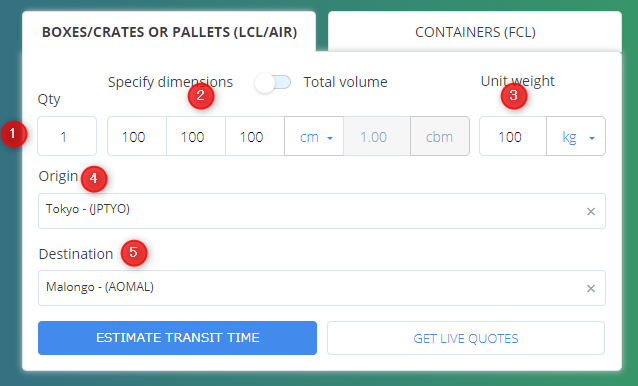The image size is (638, 386).
Task: Click the red number 2 marker
Action: click(x=201, y=96)
